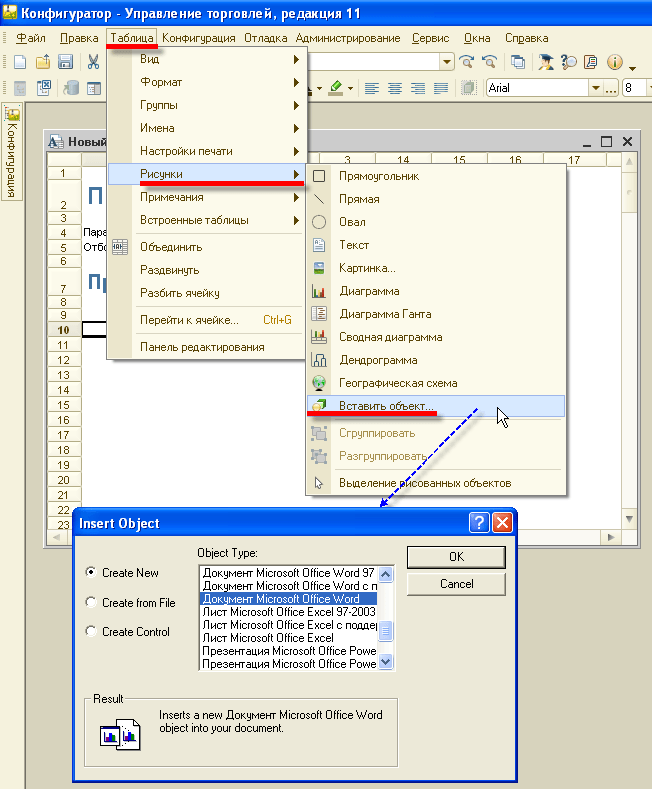Open the Arial font name dropdown
This screenshot has width=652, height=789.
click(596, 89)
